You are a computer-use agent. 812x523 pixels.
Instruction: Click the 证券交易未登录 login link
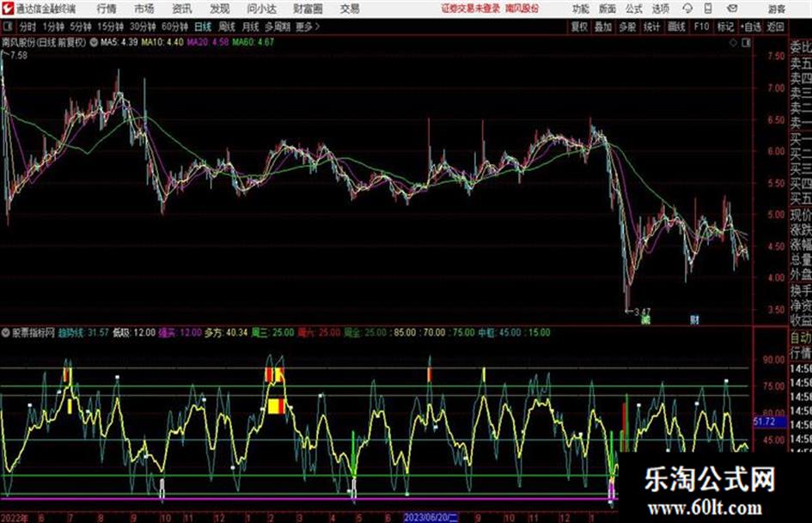(471, 9)
